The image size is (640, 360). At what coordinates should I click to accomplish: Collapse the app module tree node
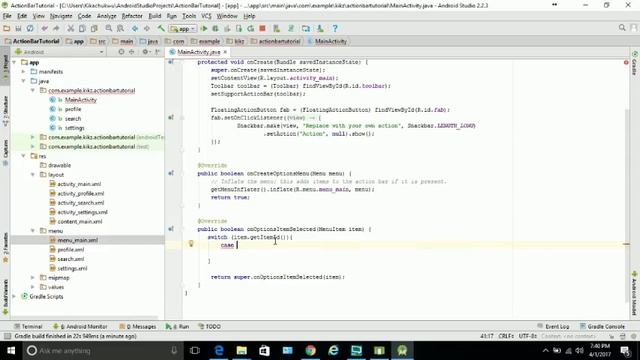(15, 62)
